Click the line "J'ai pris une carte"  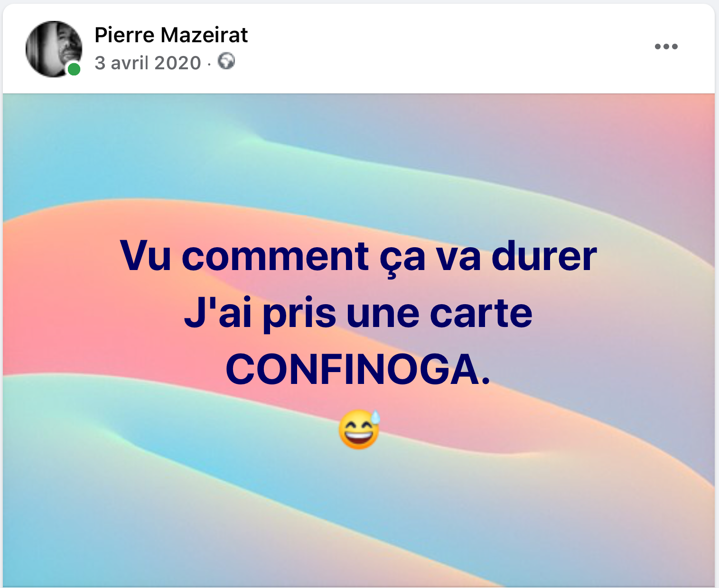(358, 314)
